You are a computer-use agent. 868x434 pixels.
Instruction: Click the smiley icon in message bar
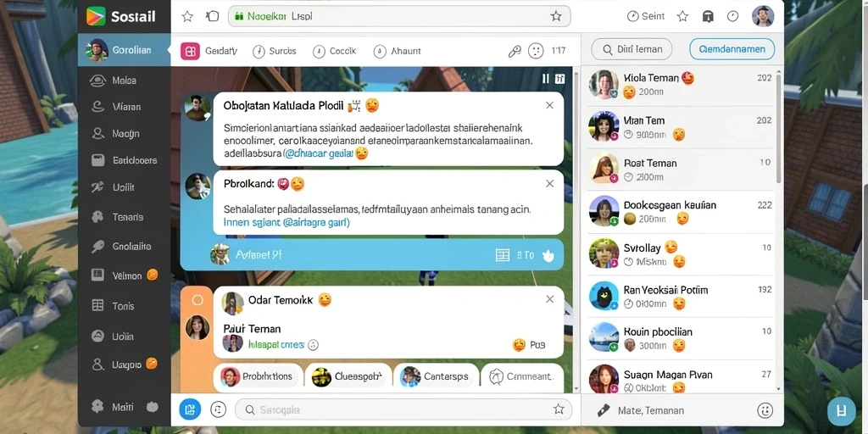tap(765, 410)
